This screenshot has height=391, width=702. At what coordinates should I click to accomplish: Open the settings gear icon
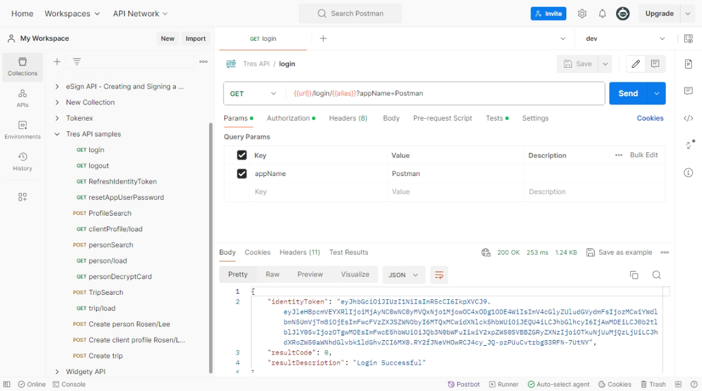(x=582, y=13)
